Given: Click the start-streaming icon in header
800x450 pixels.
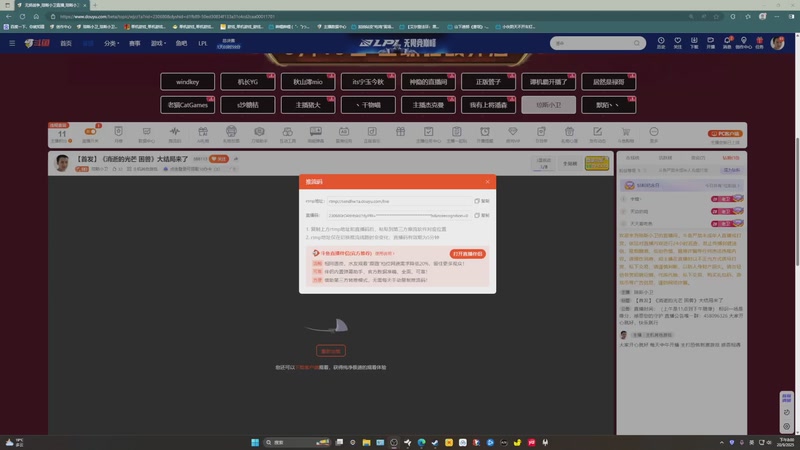Looking at the screenshot, I should tap(710, 41).
